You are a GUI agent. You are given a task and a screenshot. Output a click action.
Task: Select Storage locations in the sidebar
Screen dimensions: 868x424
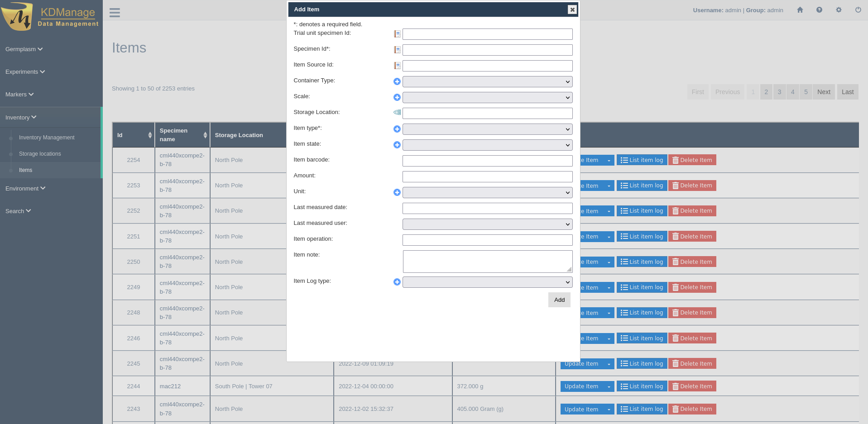click(40, 154)
